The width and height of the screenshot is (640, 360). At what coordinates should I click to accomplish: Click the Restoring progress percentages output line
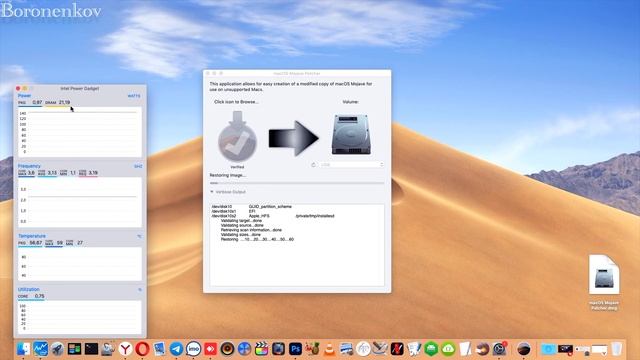(257, 239)
